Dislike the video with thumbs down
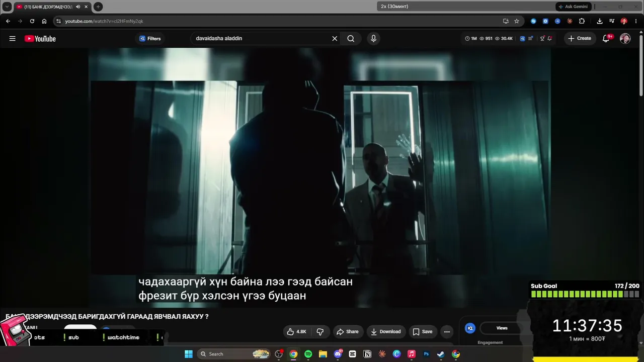 320,332
